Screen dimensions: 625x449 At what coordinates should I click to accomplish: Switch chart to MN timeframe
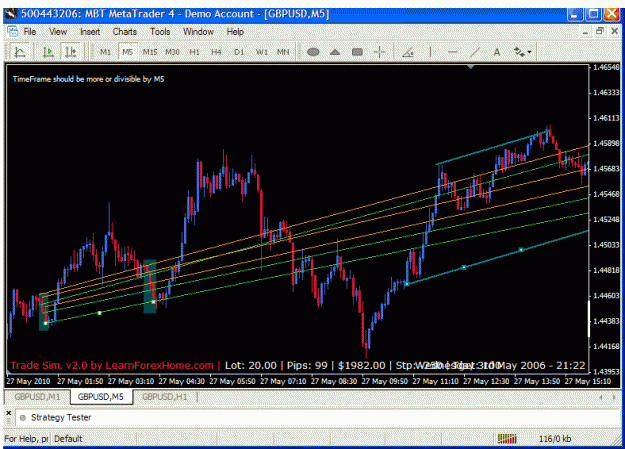[283, 52]
